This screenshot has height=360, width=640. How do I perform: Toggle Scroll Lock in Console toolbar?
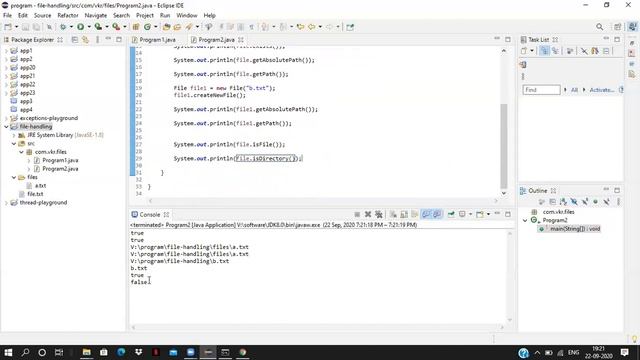click(404, 214)
